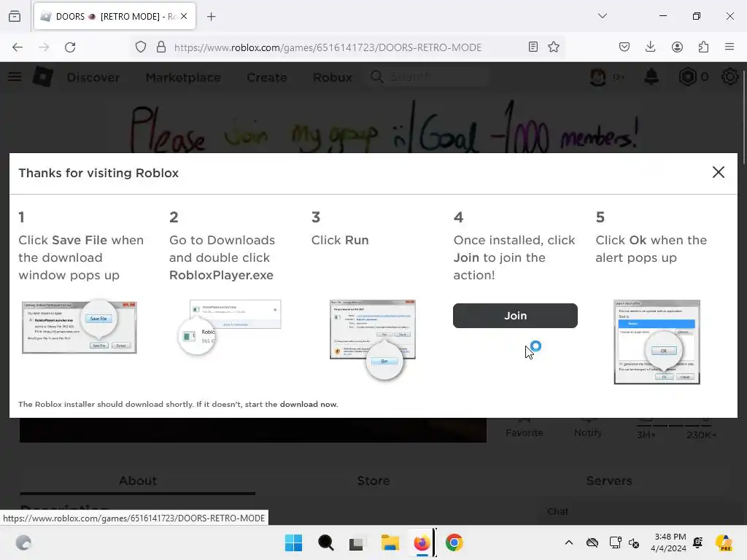This screenshot has width=747, height=560.
Task: Open Task View on the taskbar
Action: coord(356,542)
